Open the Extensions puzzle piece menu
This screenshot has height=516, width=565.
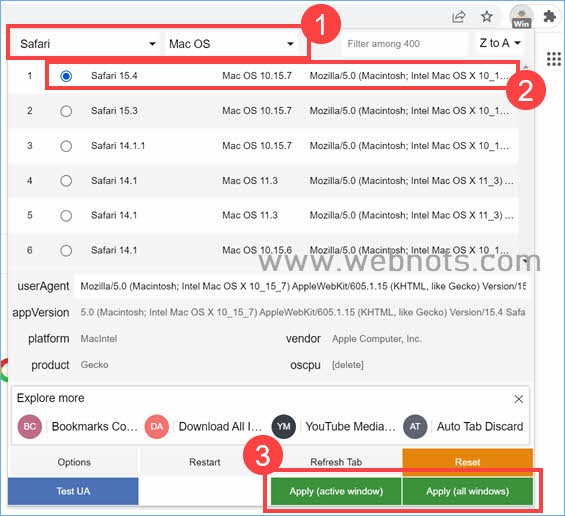coord(549,17)
